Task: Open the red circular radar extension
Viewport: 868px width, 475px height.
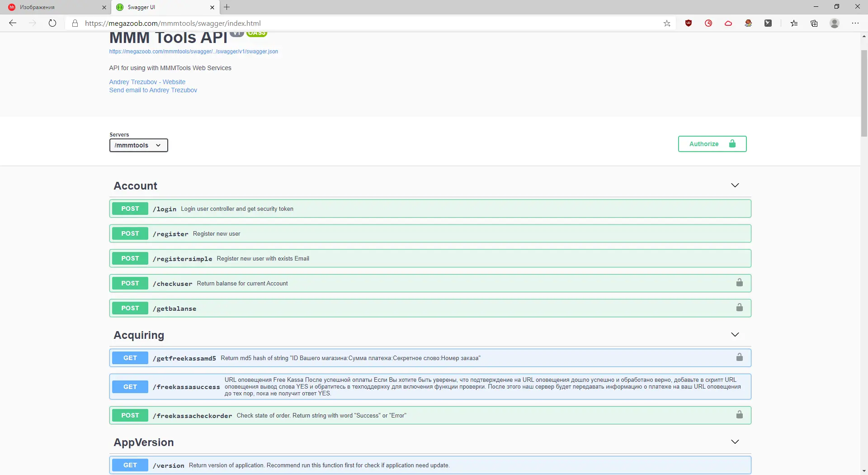Action: click(708, 23)
